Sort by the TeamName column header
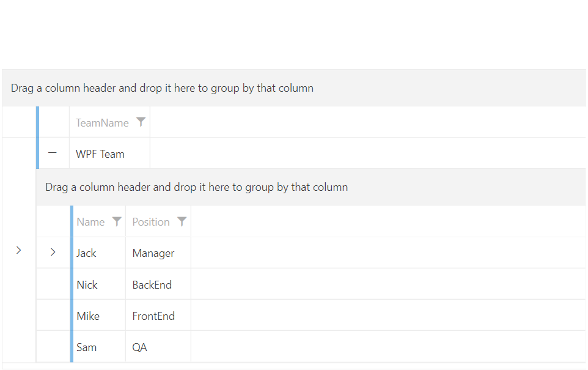Image resolution: width=588 pixels, height=370 pixels. (102, 123)
